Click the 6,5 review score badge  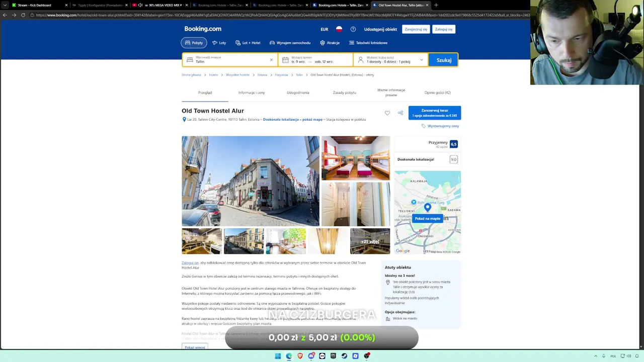[x=454, y=144]
